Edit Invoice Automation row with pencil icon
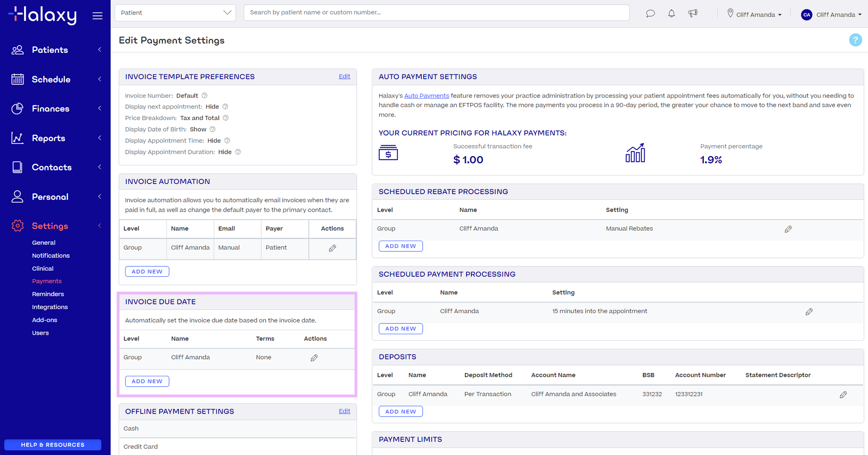Screen dimensions: 868x455 (332, 248)
